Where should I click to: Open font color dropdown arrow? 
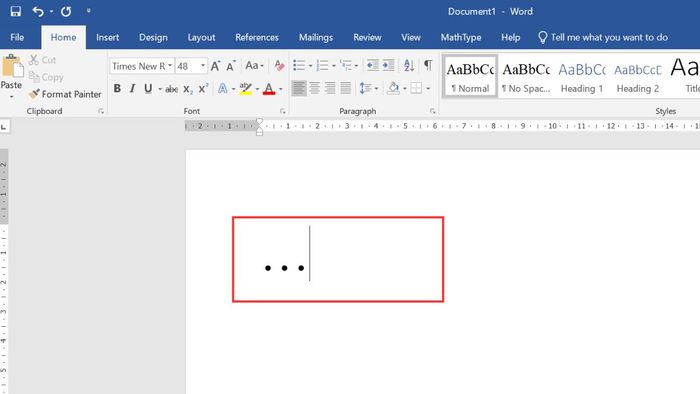coord(281,89)
